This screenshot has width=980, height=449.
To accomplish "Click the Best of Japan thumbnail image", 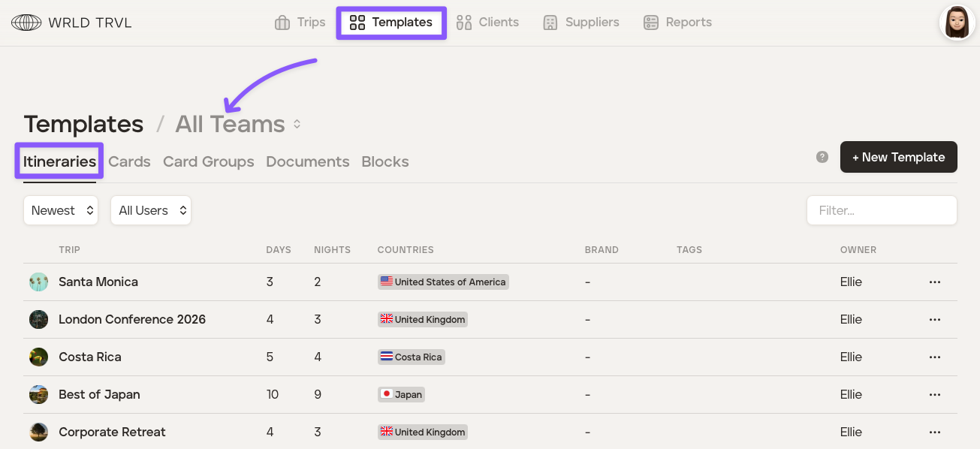I will pos(38,395).
